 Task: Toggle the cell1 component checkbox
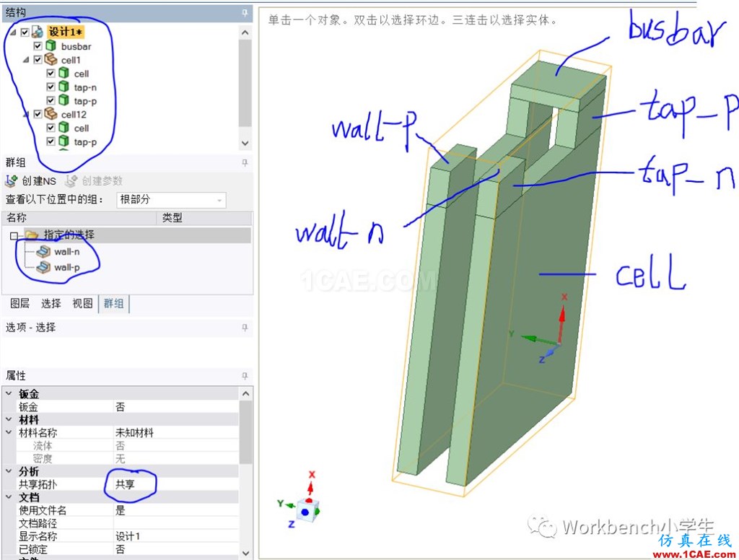[38, 60]
